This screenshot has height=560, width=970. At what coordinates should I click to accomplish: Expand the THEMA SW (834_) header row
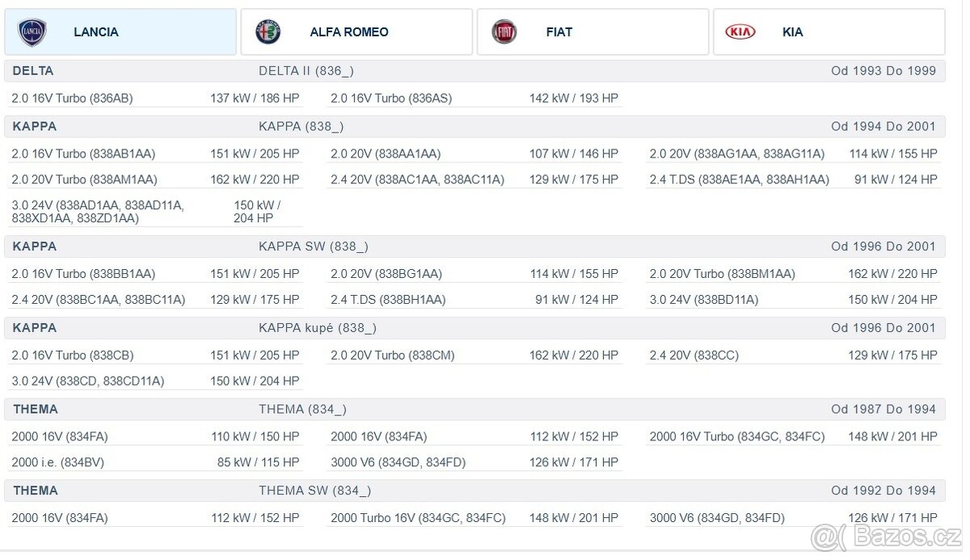pos(474,491)
